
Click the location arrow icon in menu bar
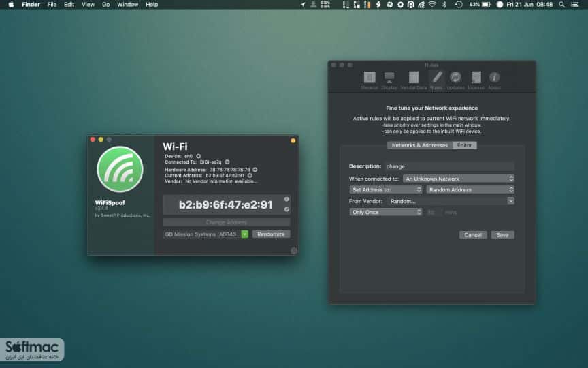(303, 5)
